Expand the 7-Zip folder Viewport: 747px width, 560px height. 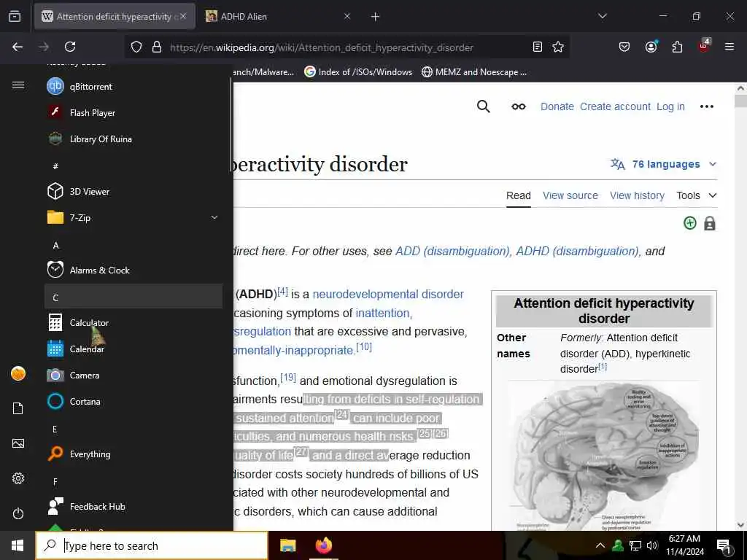pos(133,217)
